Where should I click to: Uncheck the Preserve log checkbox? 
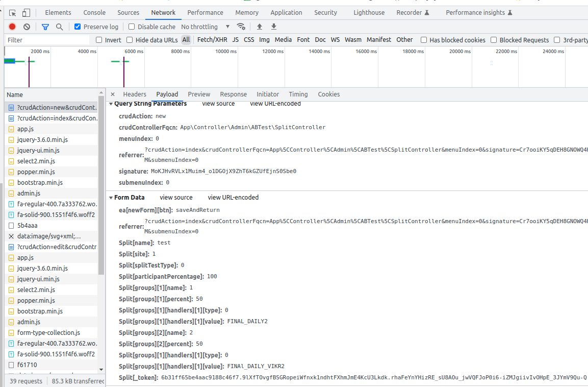pyautogui.click(x=78, y=26)
